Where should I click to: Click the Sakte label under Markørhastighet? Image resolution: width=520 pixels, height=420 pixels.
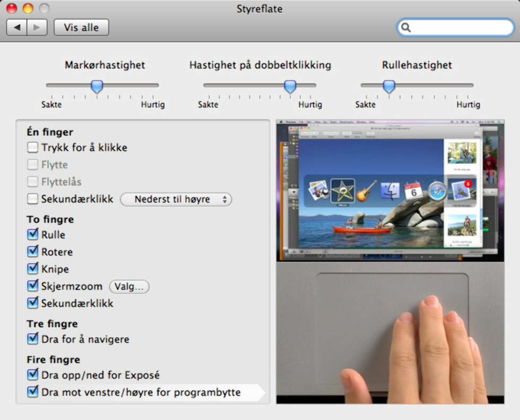(51, 105)
